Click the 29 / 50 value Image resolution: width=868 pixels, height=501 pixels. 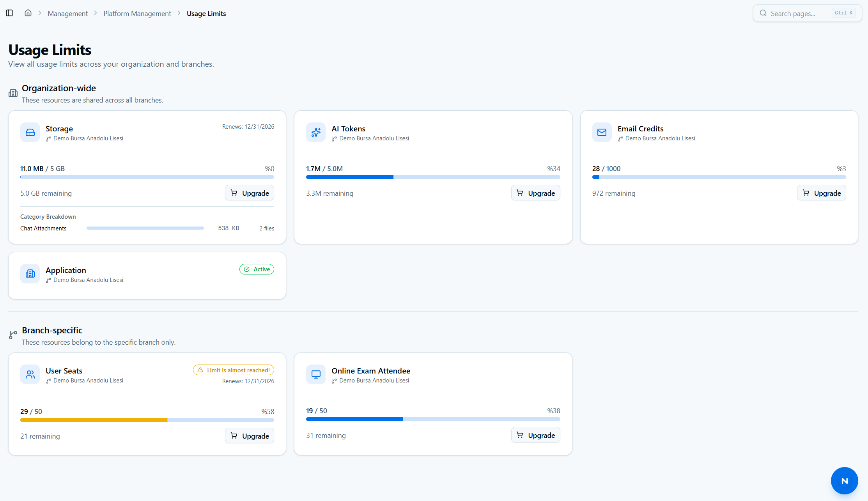pos(31,412)
